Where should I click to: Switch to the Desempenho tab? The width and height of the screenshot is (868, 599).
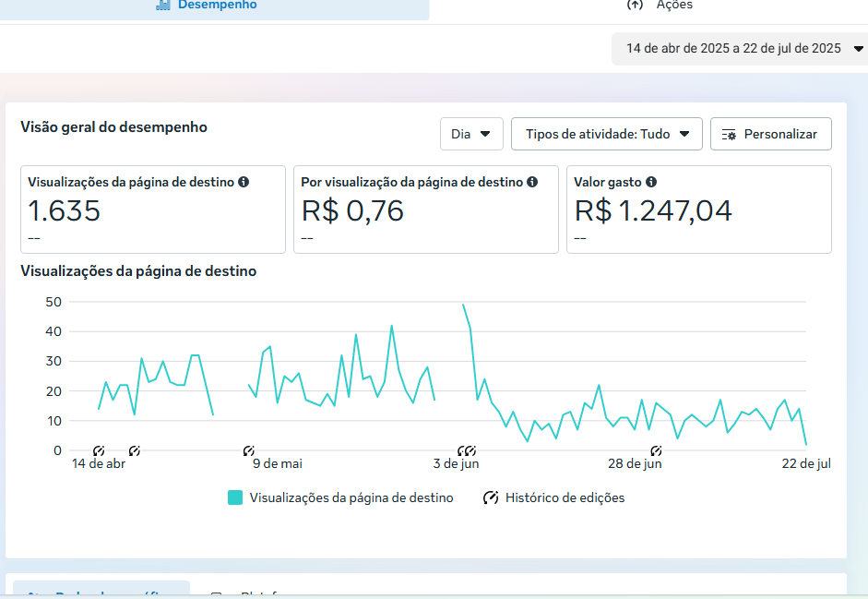point(217,6)
